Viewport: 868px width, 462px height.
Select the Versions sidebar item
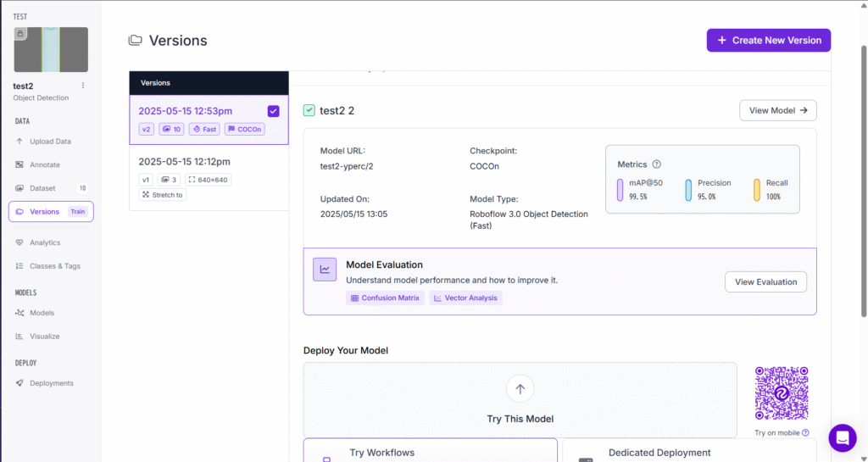click(51, 211)
